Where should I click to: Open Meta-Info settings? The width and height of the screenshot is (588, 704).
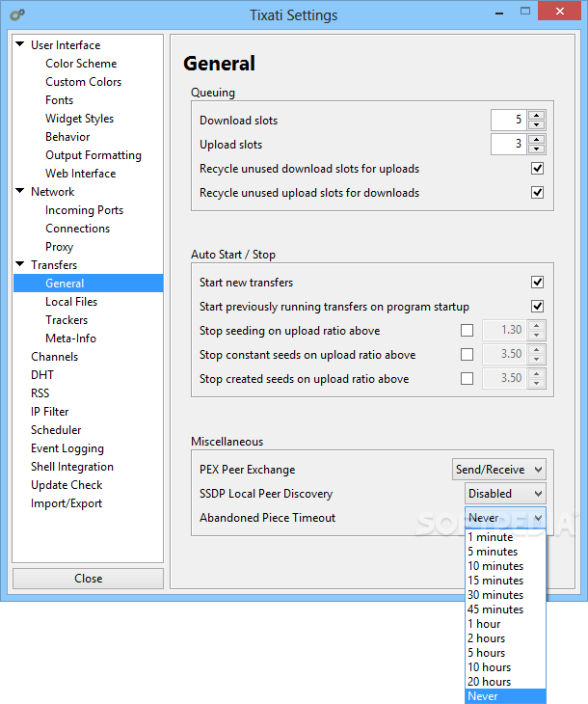pos(71,338)
